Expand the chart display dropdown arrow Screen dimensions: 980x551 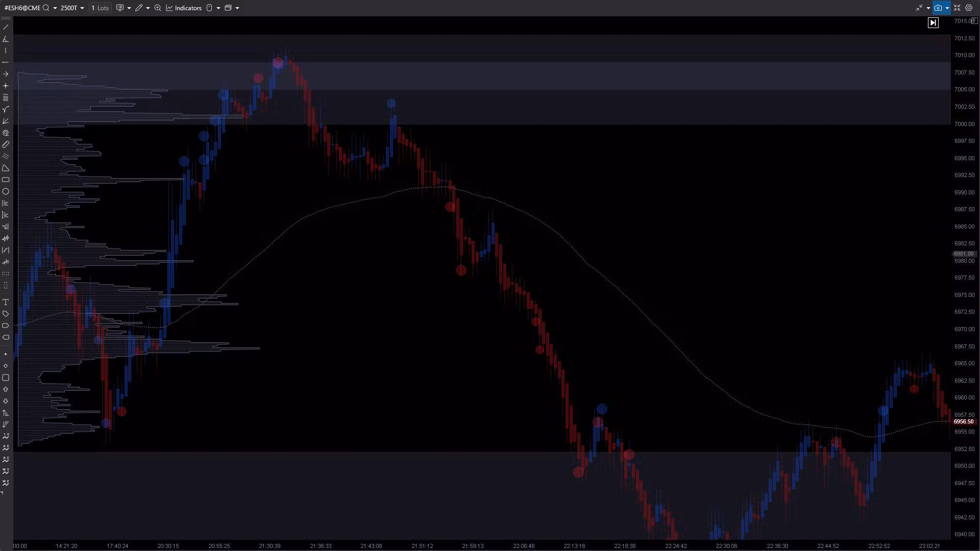[x=129, y=8]
